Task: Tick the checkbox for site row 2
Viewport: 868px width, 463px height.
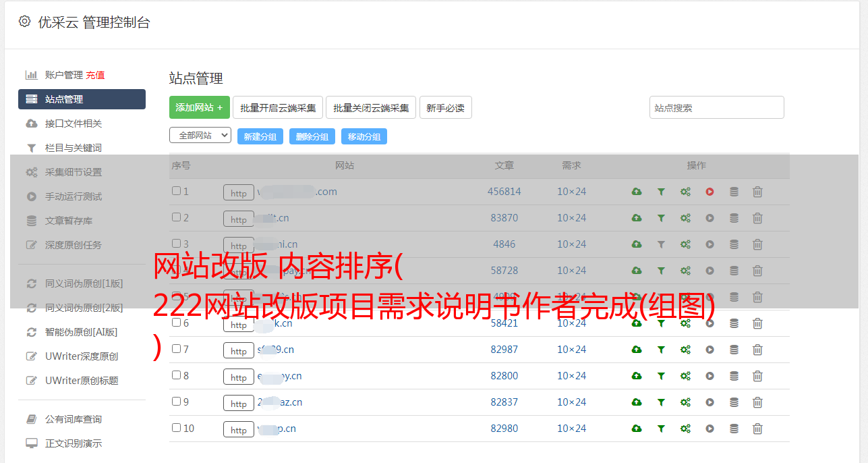Action: click(176, 217)
